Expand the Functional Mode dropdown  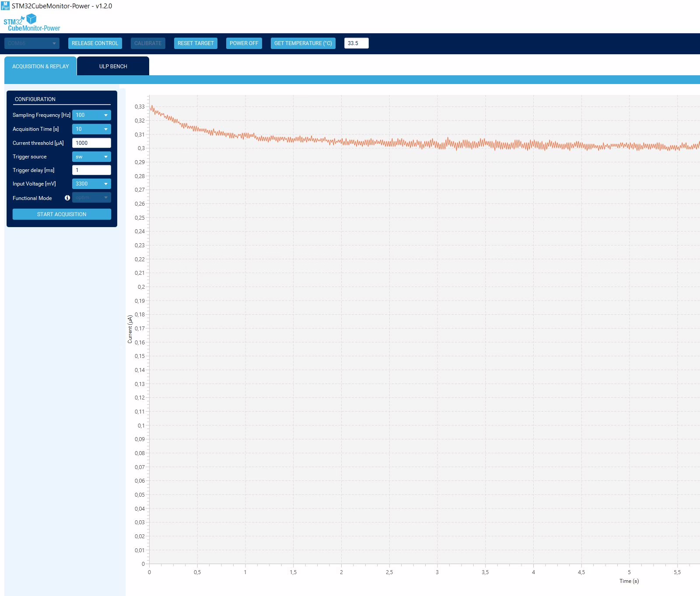(91, 198)
